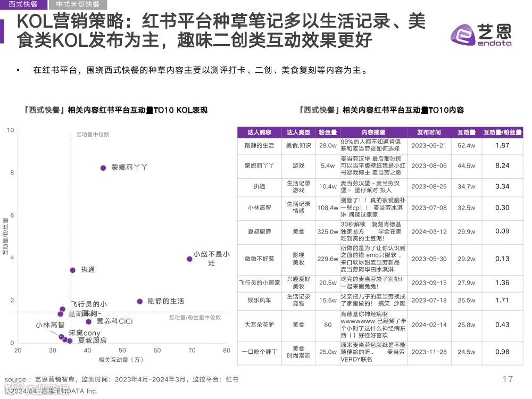Image resolution: width=532 pixels, height=399 pixels.
Task: Select the 达人类型 column header
Action: coord(298,132)
